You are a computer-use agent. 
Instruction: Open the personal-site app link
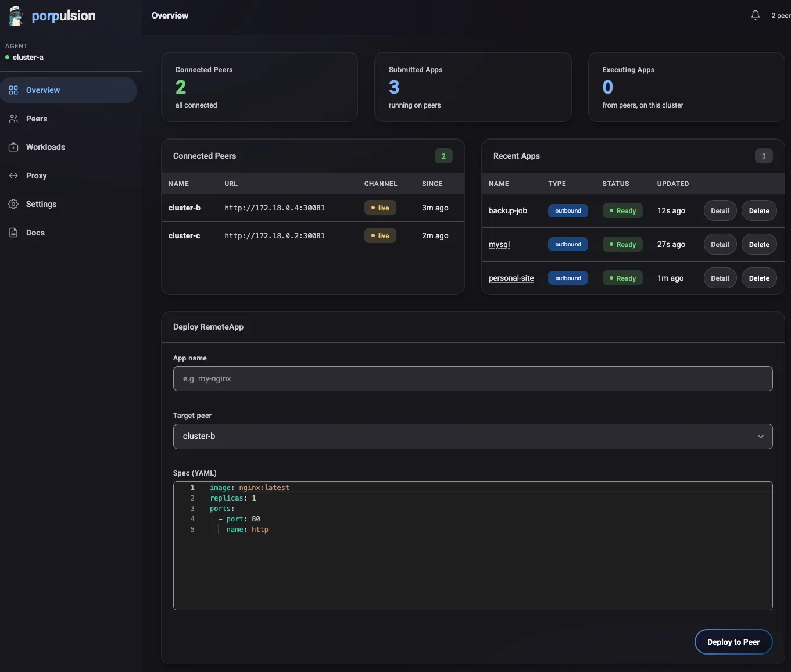click(x=511, y=278)
